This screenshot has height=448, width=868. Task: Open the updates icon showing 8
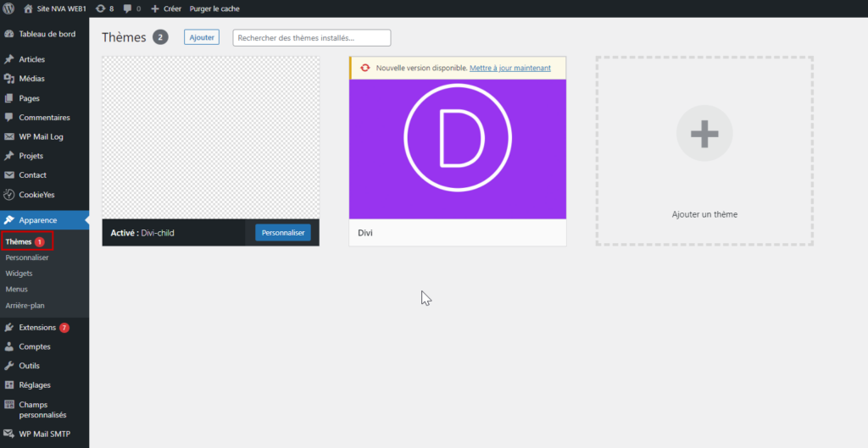100,8
